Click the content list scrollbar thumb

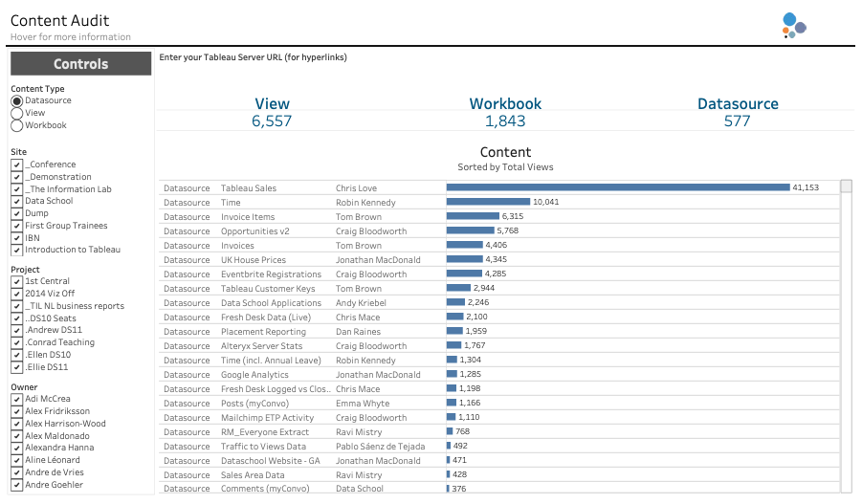[x=847, y=186]
